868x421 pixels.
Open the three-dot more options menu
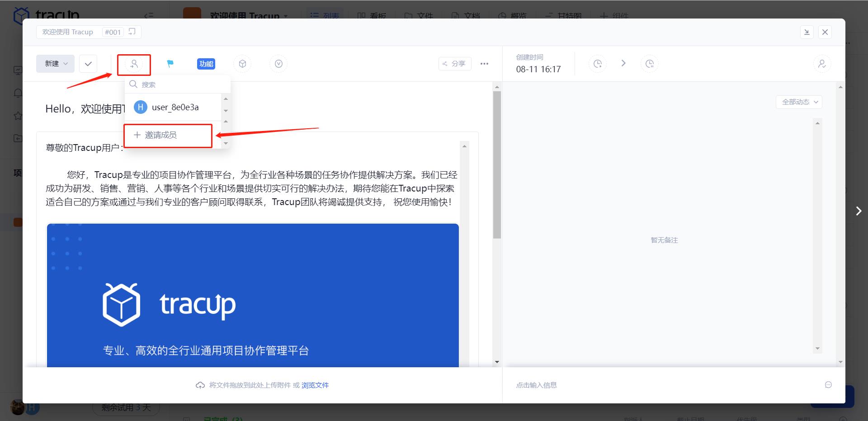click(x=484, y=64)
